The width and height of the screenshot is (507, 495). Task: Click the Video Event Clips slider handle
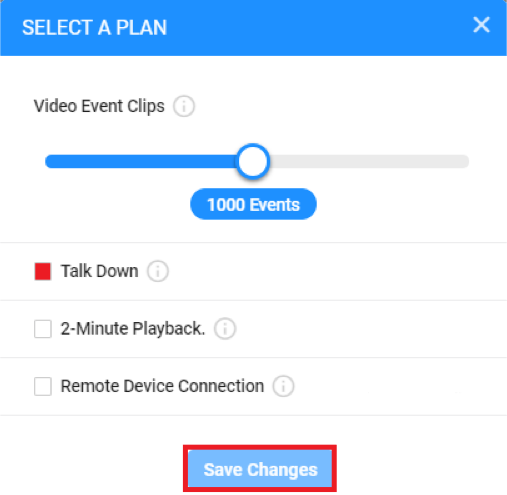tap(253, 161)
